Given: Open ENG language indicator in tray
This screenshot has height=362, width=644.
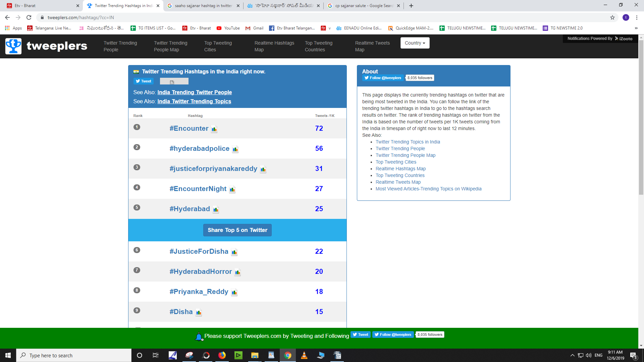Looking at the screenshot, I should point(598,355).
